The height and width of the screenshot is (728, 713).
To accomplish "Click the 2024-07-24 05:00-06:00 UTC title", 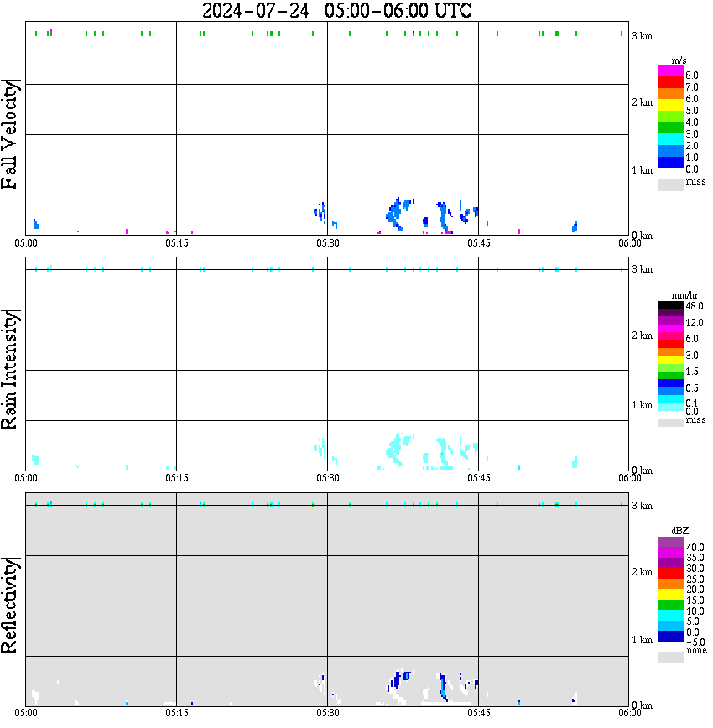I will click(336, 10).
